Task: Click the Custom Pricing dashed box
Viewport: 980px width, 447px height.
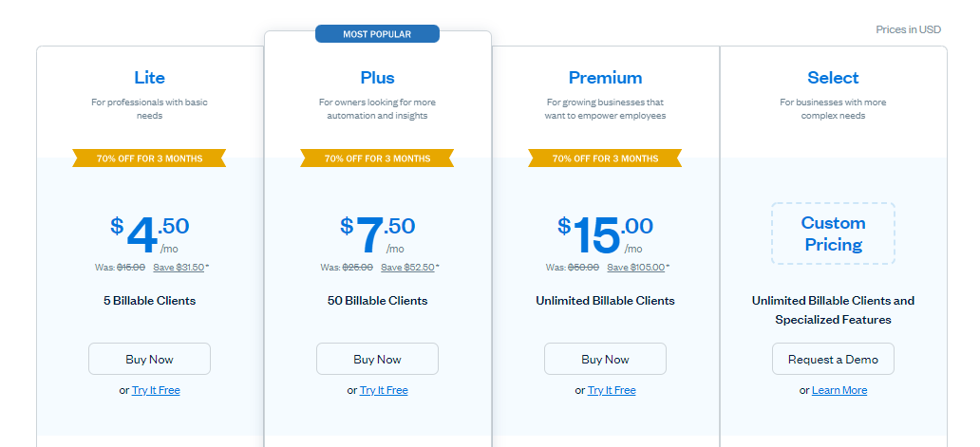Action: tap(833, 233)
